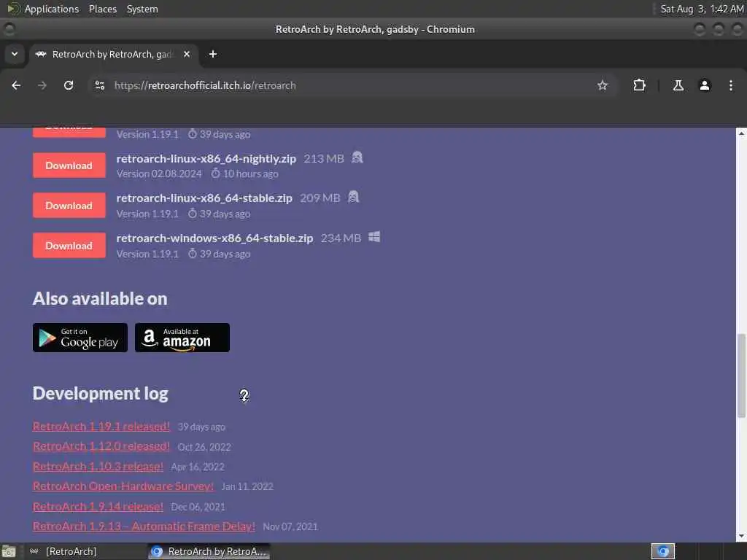Download retroarch-linux-x86_64-nightly.zip

coord(69,166)
